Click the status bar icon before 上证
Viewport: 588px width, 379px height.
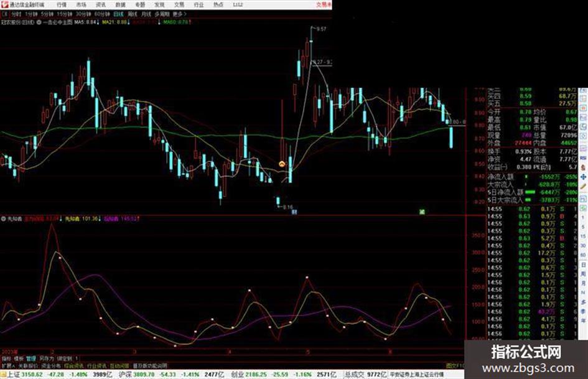pos(4,375)
